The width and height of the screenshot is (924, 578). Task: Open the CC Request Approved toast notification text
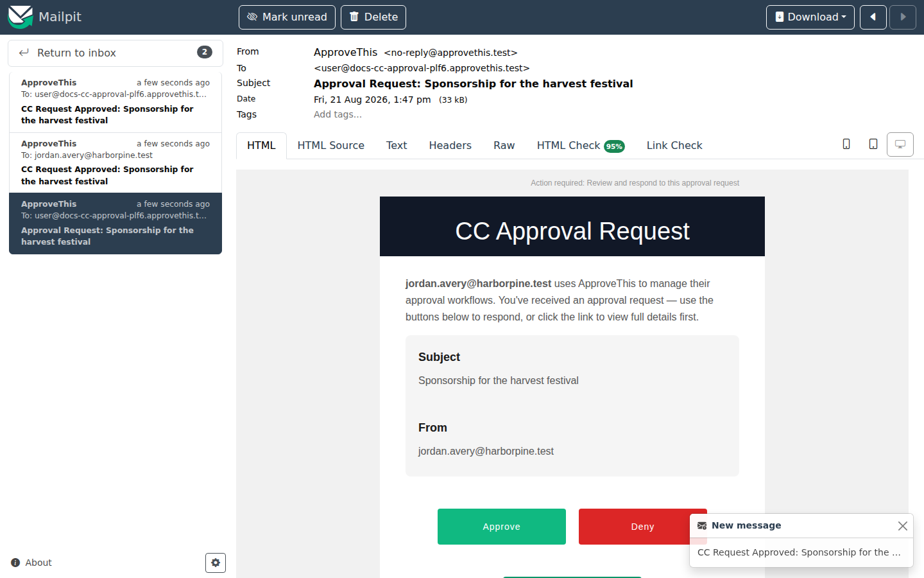coord(799,552)
